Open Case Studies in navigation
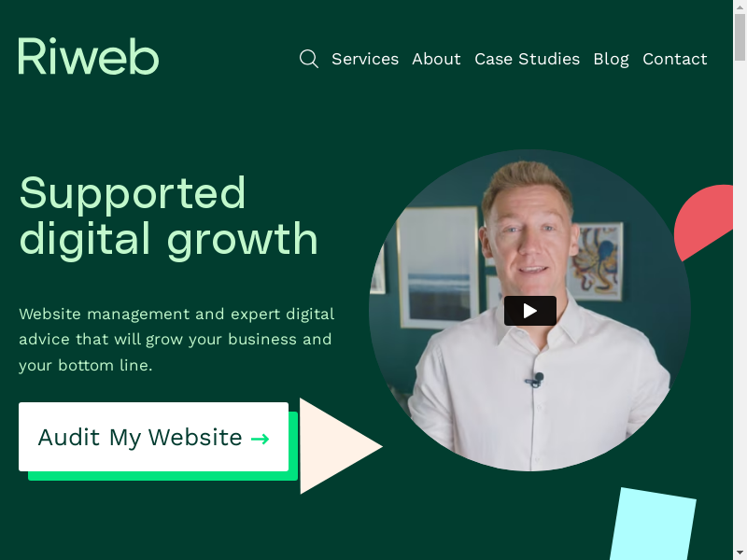The width and height of the screenshot is (747, 560). coord(527,59)
